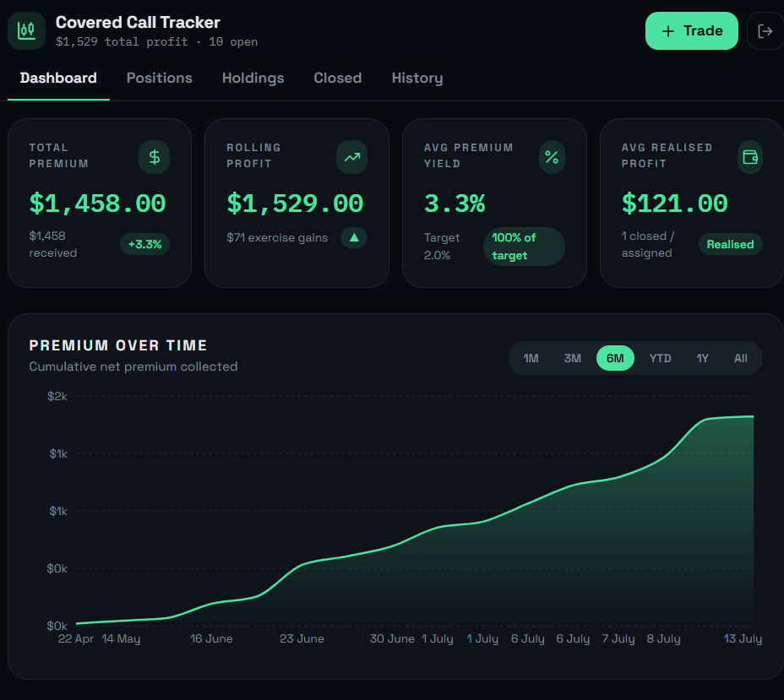
Task: Click the 1 closed / assigned text
Action: click(648, 244)
